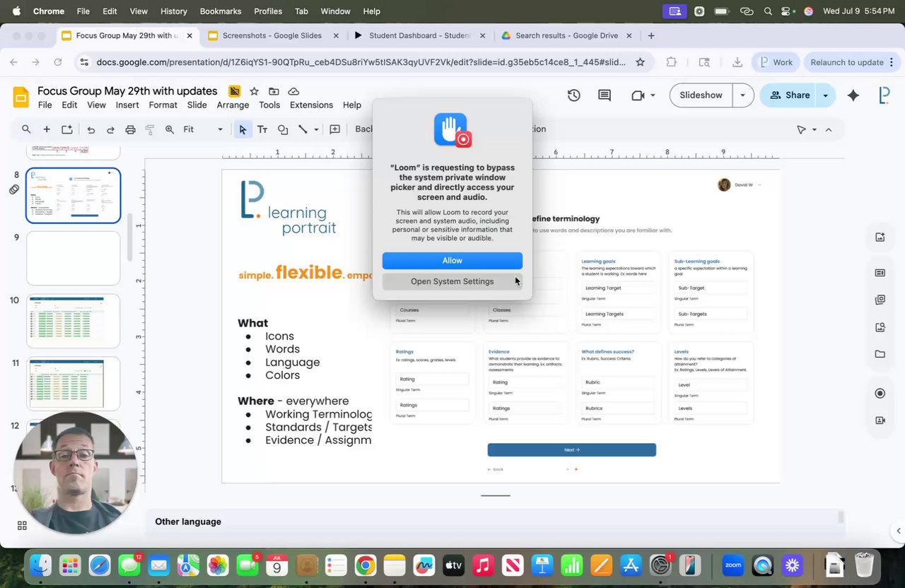Open the Slideshow options dropdown arrow
This screenshot has height=588, width=905.
(742, 95)
